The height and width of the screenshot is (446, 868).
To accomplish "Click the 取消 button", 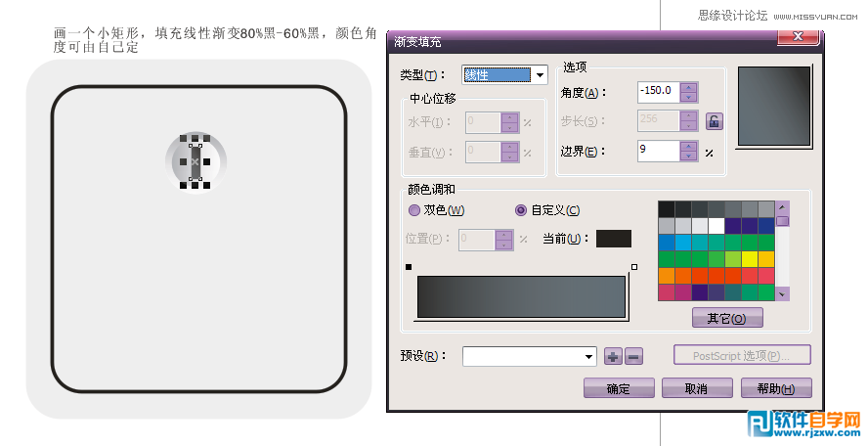I will tap(696, 388).
